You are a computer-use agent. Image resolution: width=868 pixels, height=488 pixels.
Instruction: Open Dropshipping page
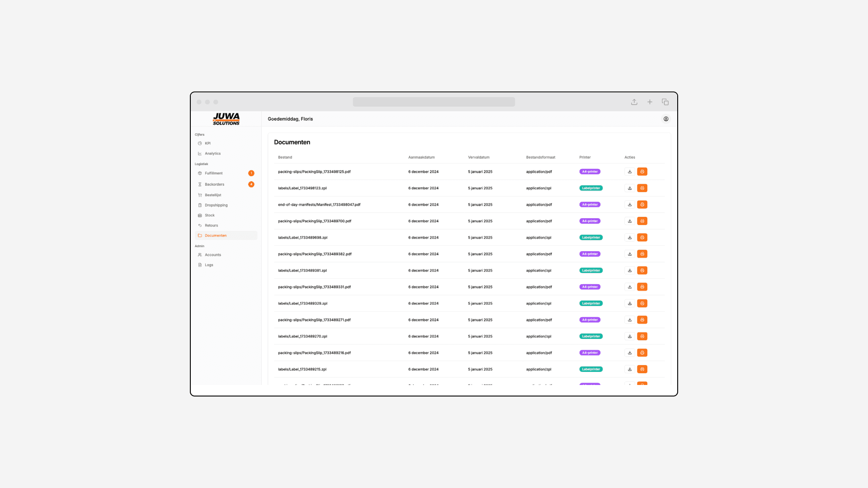tap(216, 205)
